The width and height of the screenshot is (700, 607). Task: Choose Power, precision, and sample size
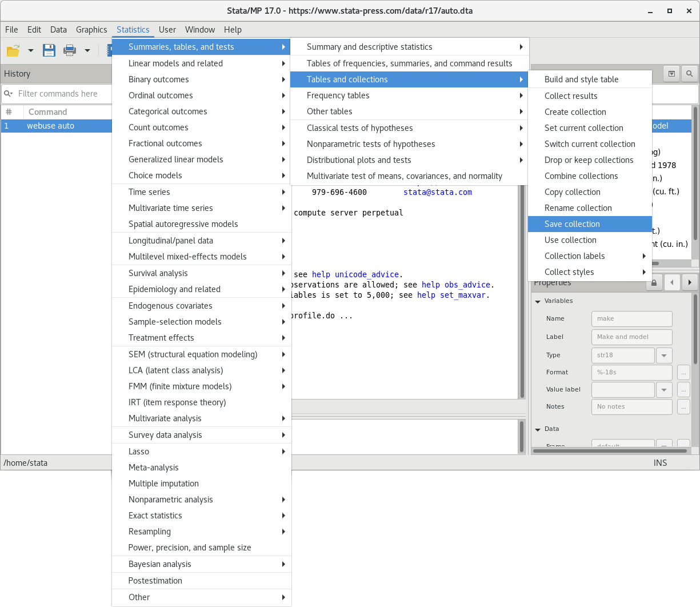click(201, 548)
